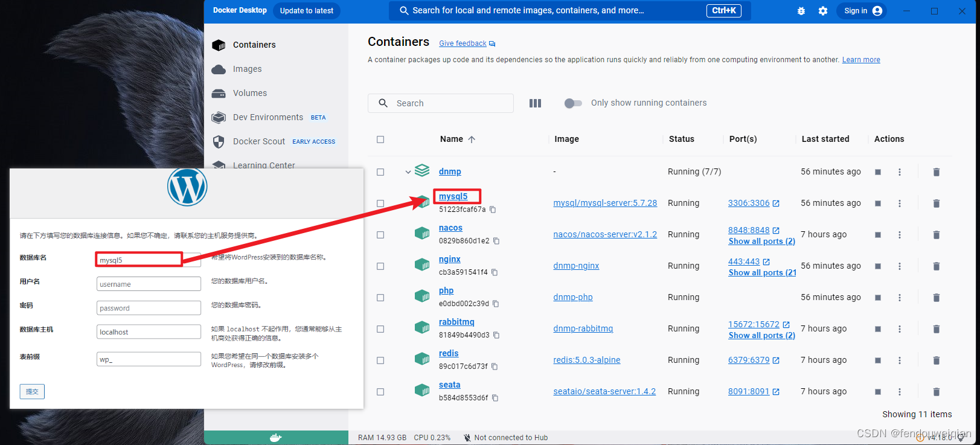Copy the redis container ID

[x=495, y=367]
